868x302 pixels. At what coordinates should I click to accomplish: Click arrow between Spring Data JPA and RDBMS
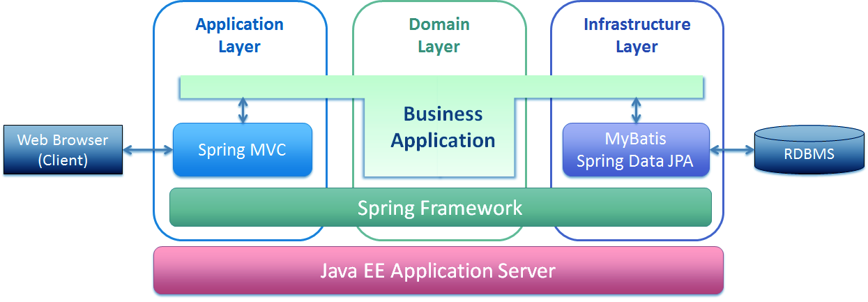(731, 149)
